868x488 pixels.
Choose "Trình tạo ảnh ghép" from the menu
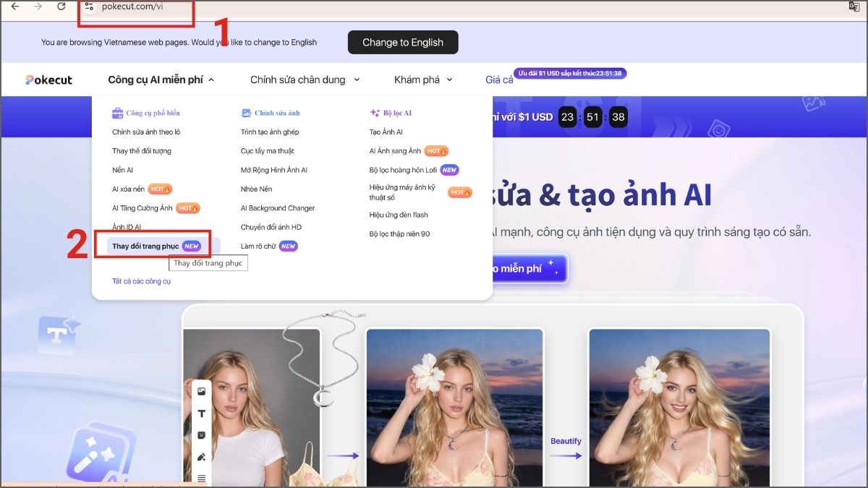tap(270, 132)
